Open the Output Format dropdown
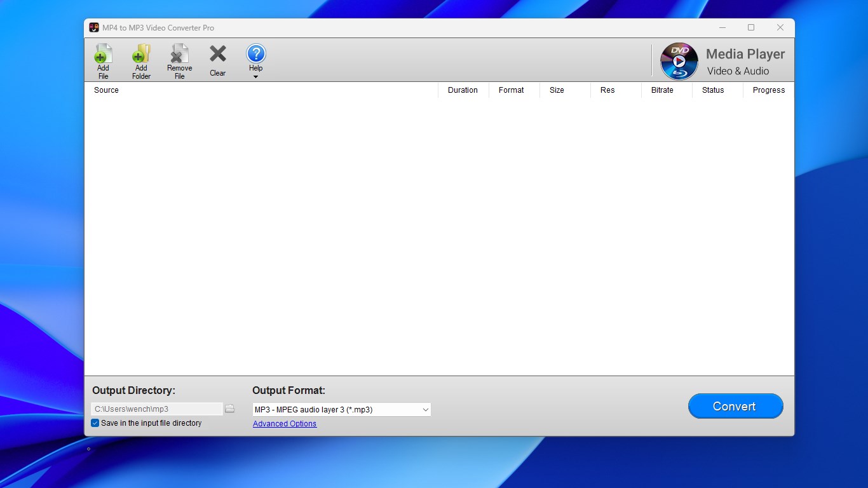The width and height of the screenshot is (868, 488). [x=342, y=410]
